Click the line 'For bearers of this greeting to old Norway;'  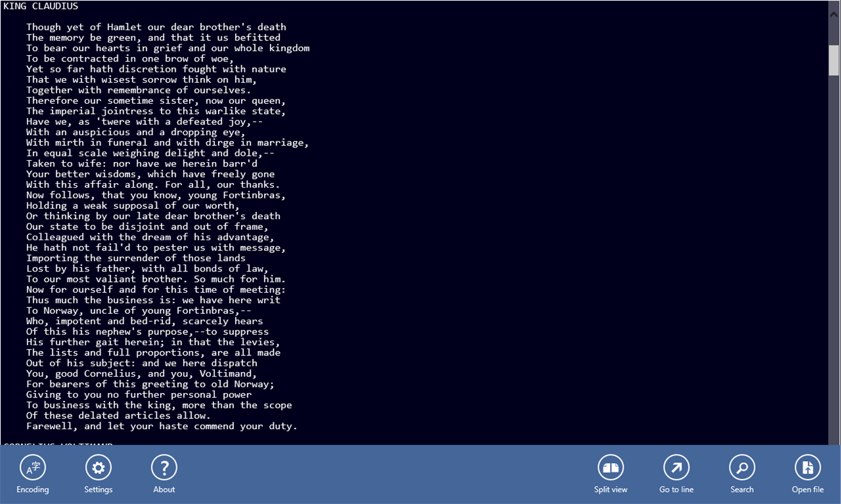[x=151, y=384]
